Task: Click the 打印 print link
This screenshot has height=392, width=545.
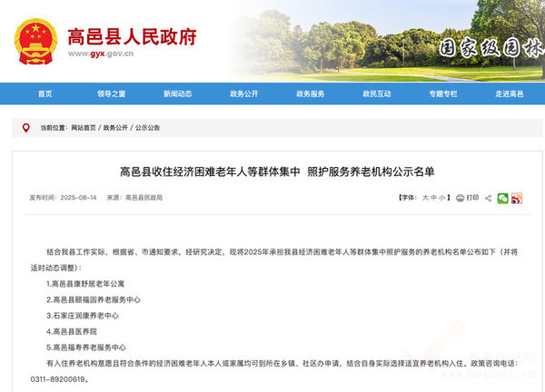Action: click(x=472, y=198)
